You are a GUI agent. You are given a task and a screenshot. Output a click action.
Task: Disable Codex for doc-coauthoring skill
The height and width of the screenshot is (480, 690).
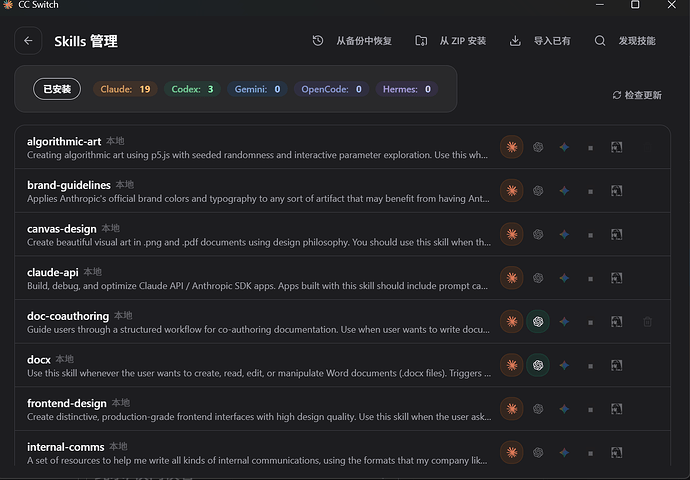538,321
